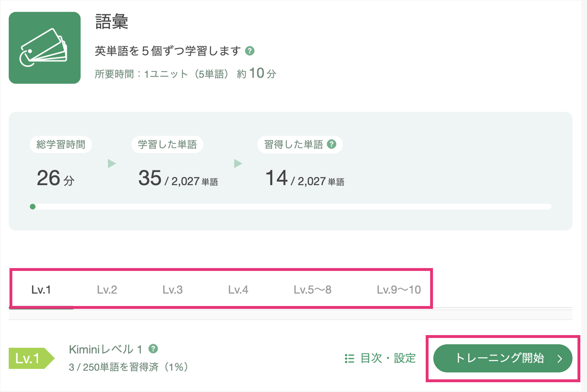
Task: Click the 総学習時間 label pill
Action: click(61, 144)
